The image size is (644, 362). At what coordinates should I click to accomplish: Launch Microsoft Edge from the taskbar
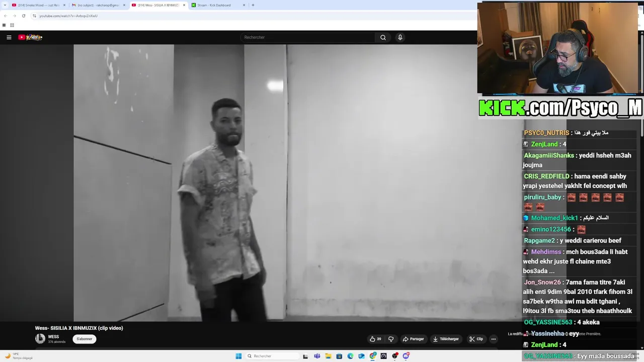(350, 356)
